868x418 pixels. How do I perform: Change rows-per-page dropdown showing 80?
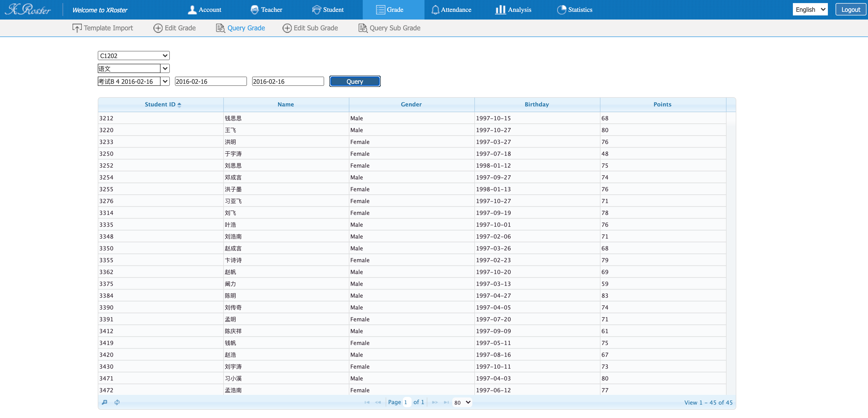click(x=462, y=402)
